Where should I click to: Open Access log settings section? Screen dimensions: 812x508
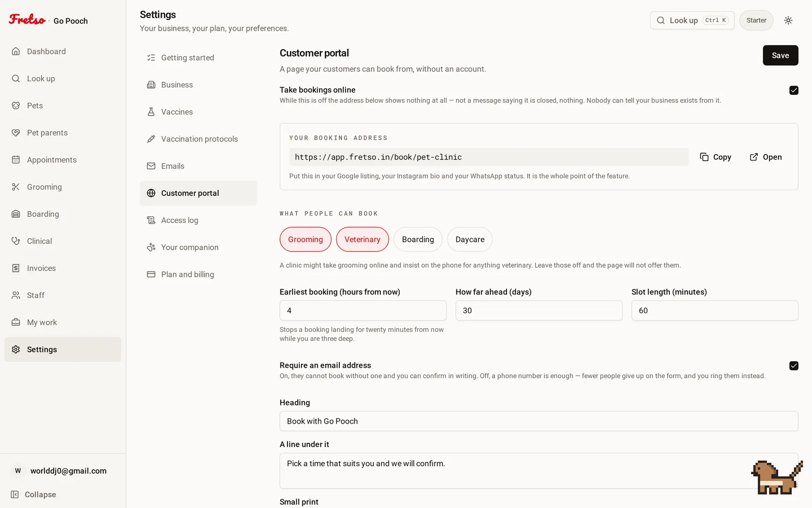click(198, 220)
